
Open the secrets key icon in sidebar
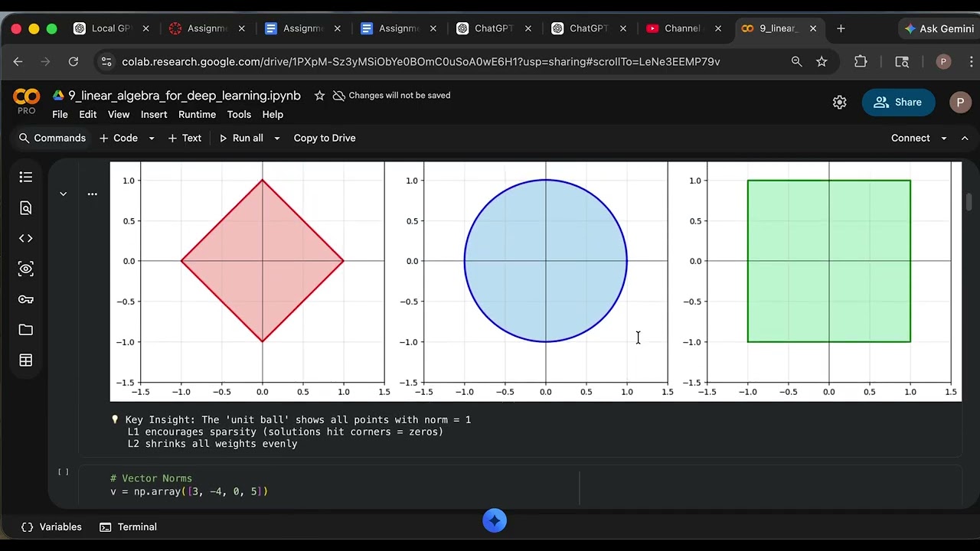point(26,299)
